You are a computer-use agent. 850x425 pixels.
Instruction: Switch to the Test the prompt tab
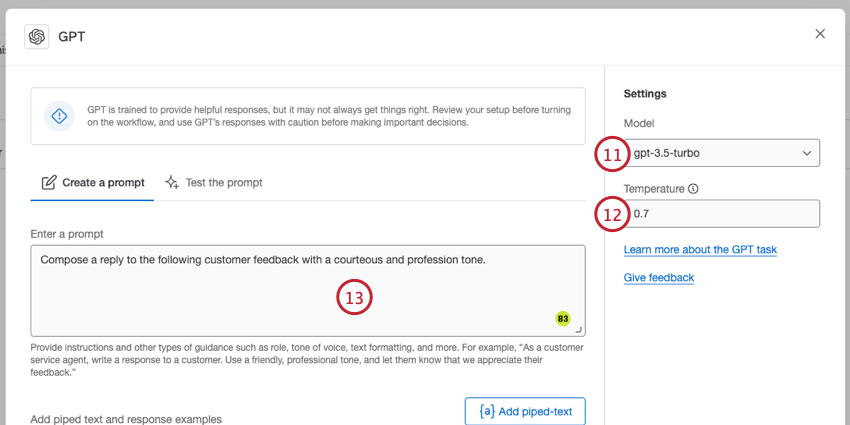click(214, 183)
